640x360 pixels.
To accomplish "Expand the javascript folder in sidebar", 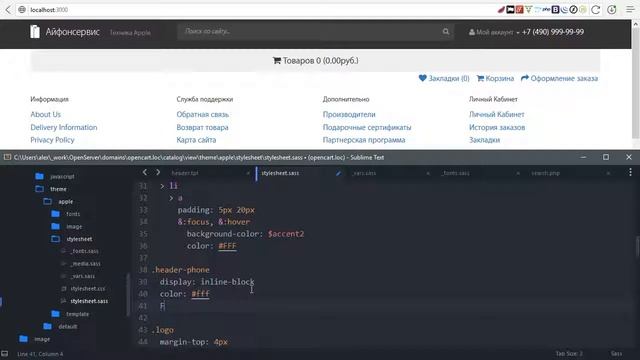I will [40, 176].
